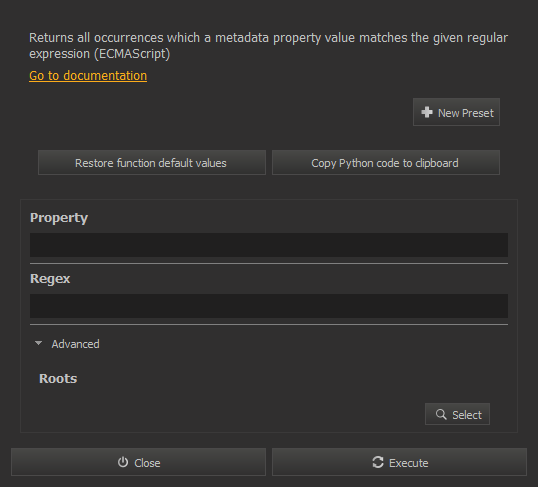
Task: Click the Roots heading label
Action: pyautogui.click(x=58, y=379)
